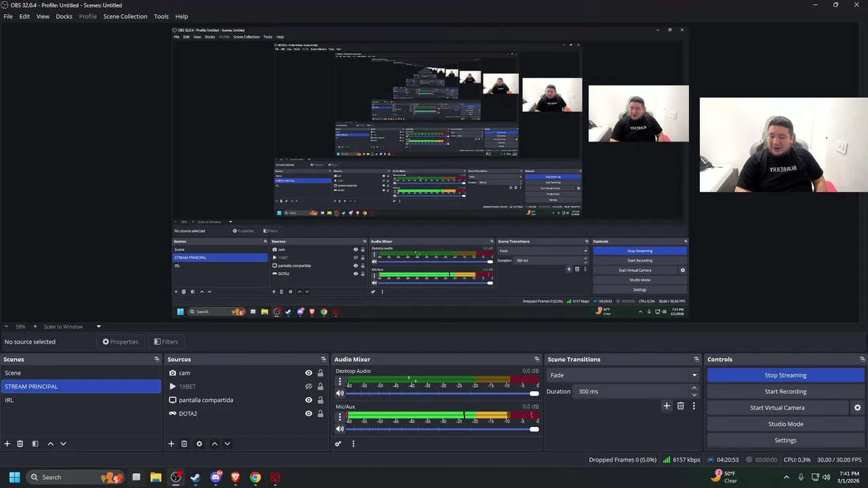
Task: Enable Studio Mode
Action: [x=785, y=424]
